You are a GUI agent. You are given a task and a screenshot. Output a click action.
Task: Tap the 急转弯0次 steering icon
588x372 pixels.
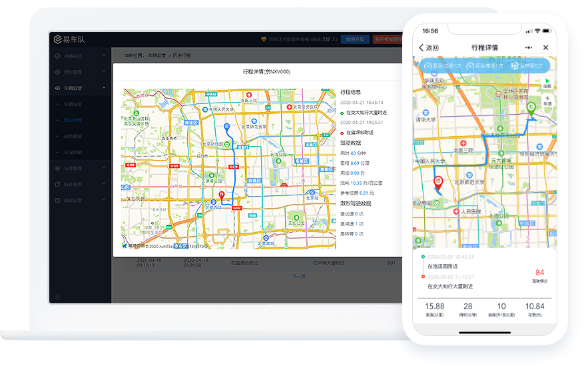click(515, 66)
